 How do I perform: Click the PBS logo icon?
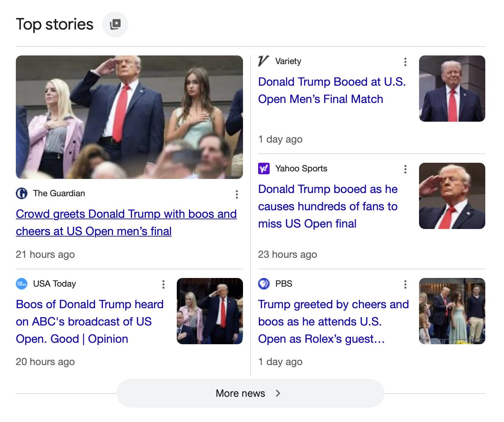click(264, 284)
